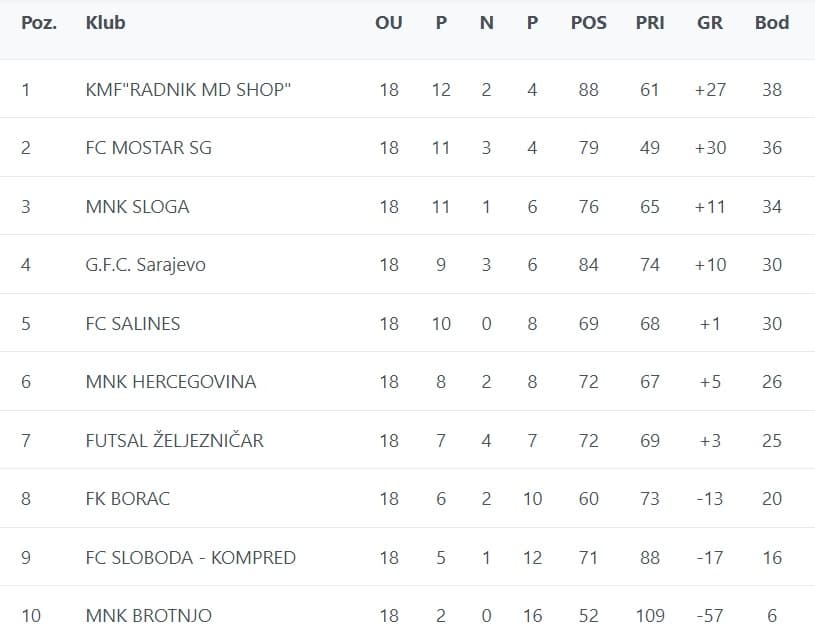Image resolution: width=815 pixels, height=644 pixels.
Task: Select FC SLOBODA - KOMPRED club name
Action: coord(191,558)
